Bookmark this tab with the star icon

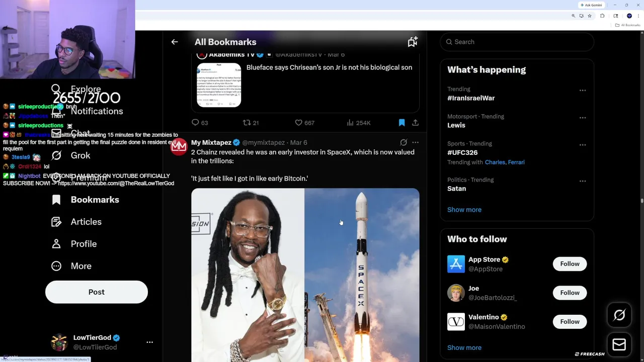pos(590,16)
